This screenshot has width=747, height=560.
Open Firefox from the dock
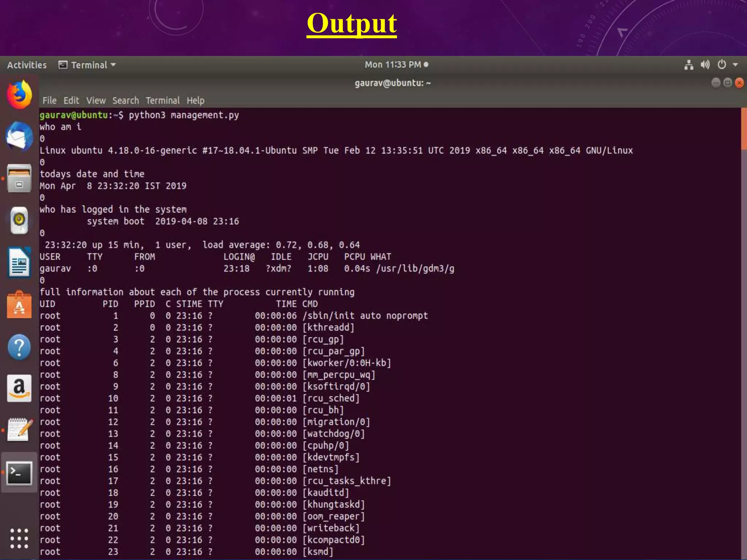[x=19, y=95]
